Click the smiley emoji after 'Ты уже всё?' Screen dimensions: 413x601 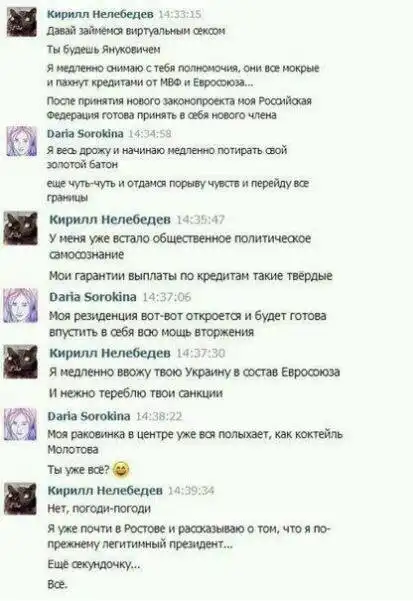121,470
